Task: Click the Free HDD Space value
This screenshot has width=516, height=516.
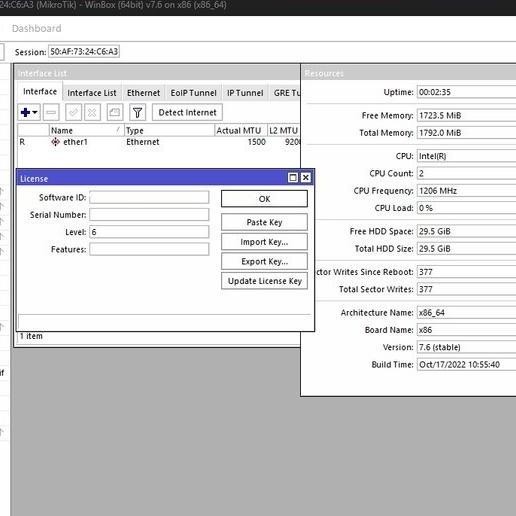Action: coord(466,231)
